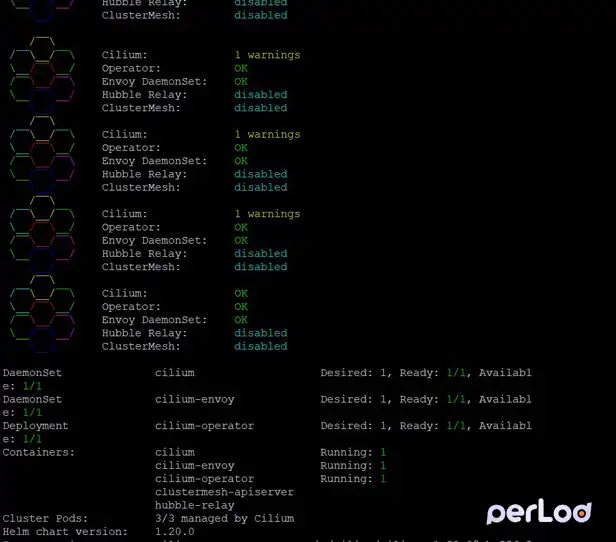Click "Running: 1" for the cilium-operator container
This screenshot has height=542, width=616.
pyautogui.click(x=353, y=479)
